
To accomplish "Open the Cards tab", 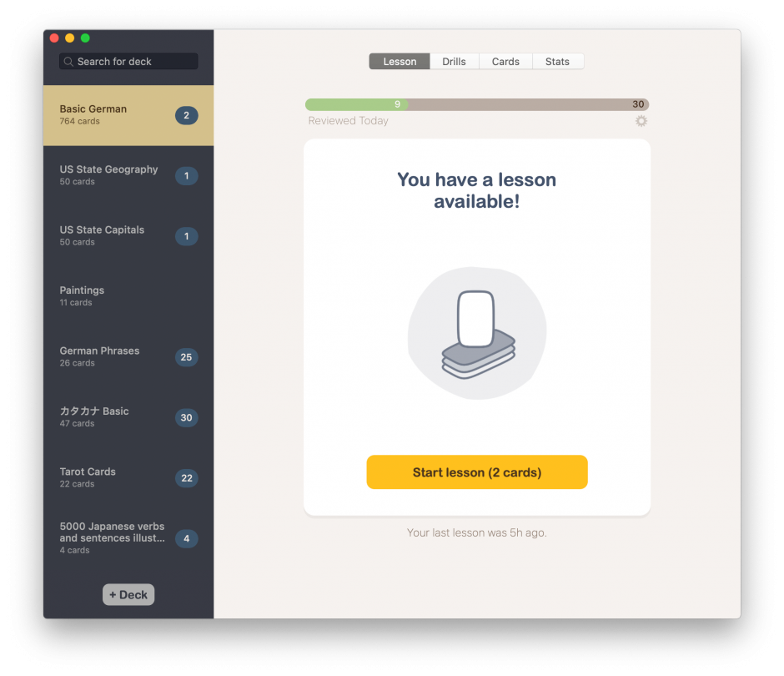I will tap(505, 62).
